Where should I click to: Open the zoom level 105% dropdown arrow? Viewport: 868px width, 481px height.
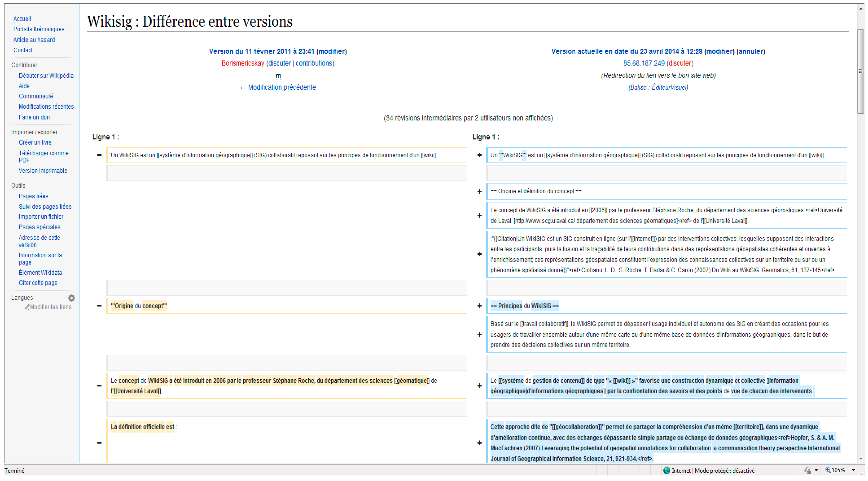point(854,471)
